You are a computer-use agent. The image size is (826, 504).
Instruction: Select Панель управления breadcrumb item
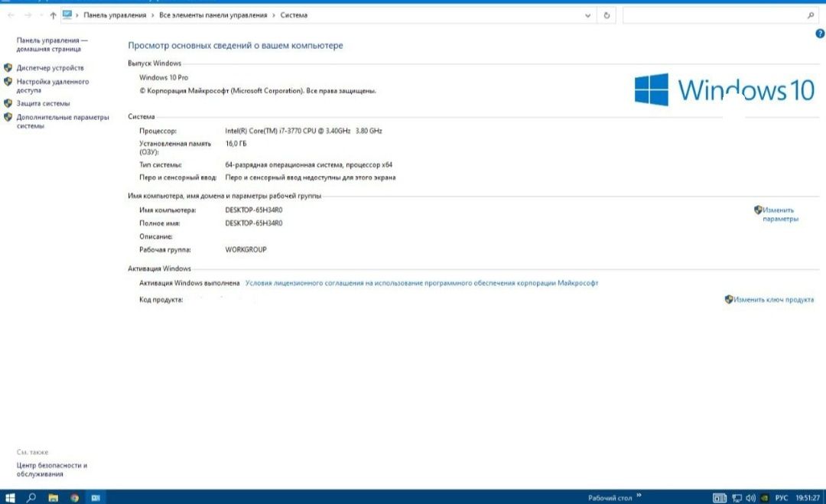coord(115,15)
